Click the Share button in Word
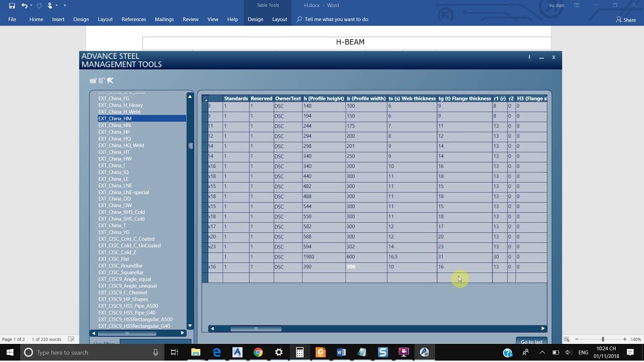 tap(626, 20)
